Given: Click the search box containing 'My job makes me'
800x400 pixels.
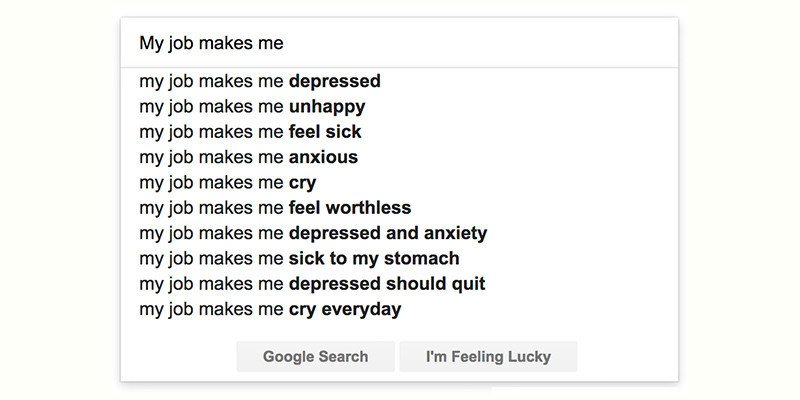Looking at the screenshot, I should [x=398, y=43].
